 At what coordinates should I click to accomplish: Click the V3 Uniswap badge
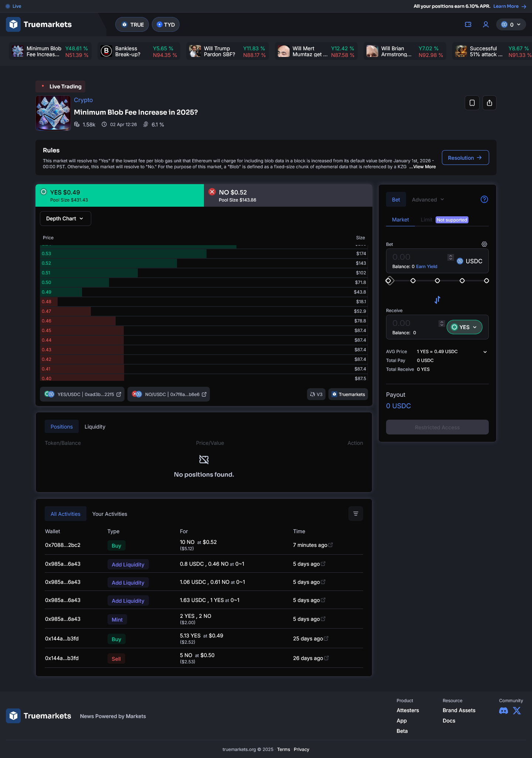[x=316, y=395]
